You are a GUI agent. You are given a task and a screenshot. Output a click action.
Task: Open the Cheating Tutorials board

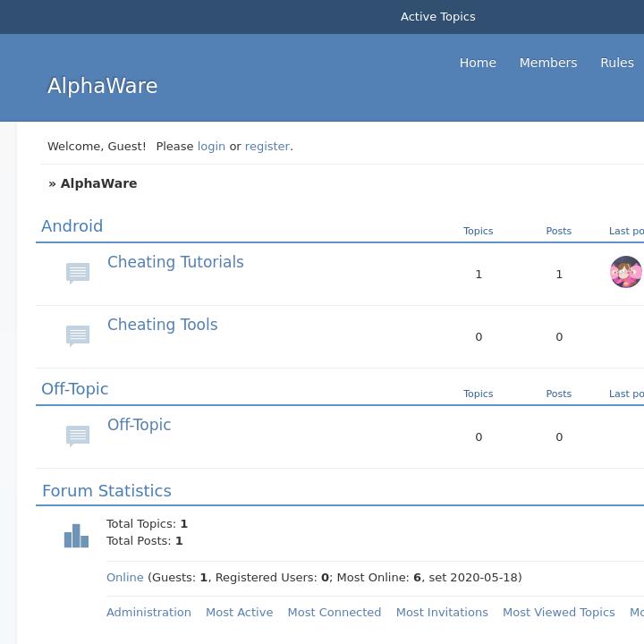(175, 262)
